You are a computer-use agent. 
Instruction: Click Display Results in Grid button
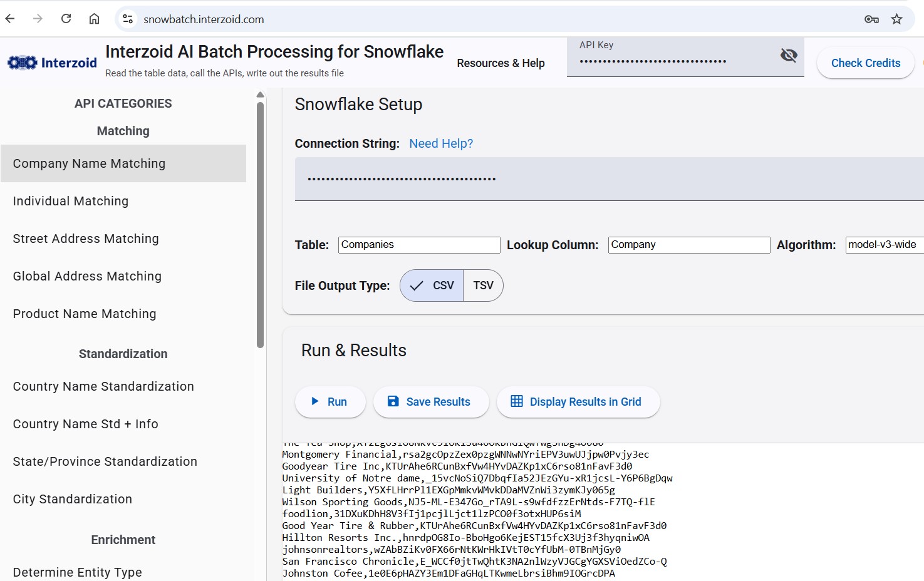[578, 402]
